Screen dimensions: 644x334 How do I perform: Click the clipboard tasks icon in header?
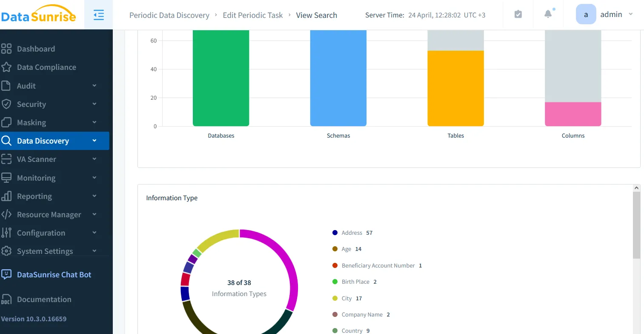518,14
